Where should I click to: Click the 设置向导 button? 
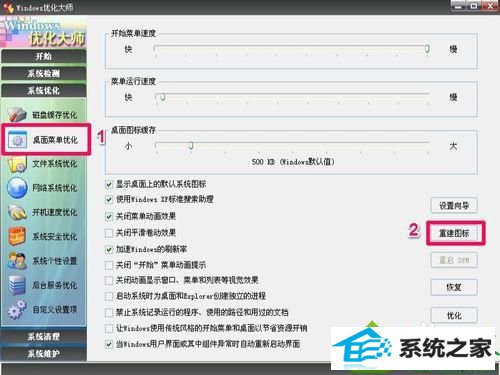[x=454, y=206]
